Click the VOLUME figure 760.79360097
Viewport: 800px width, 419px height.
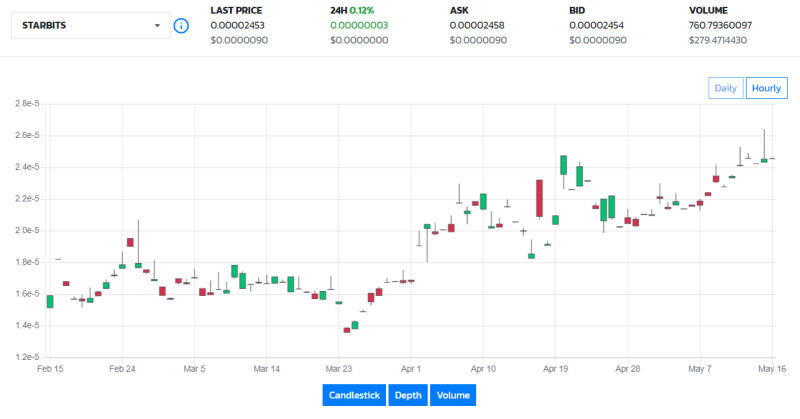tap(720, 26)
